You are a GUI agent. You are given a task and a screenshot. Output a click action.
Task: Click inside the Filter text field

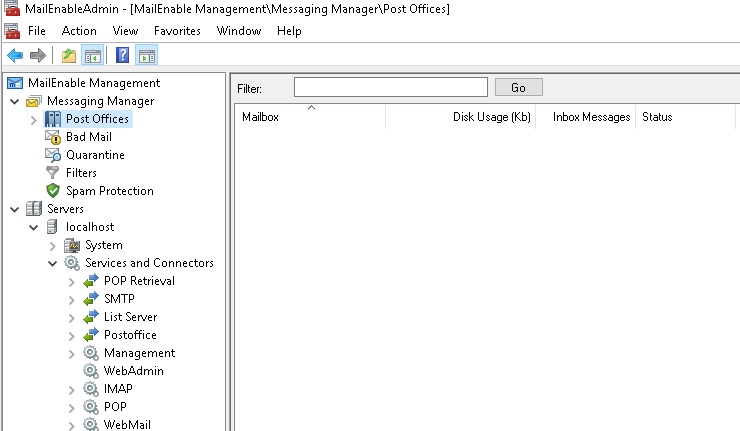(x=390, y=87)
